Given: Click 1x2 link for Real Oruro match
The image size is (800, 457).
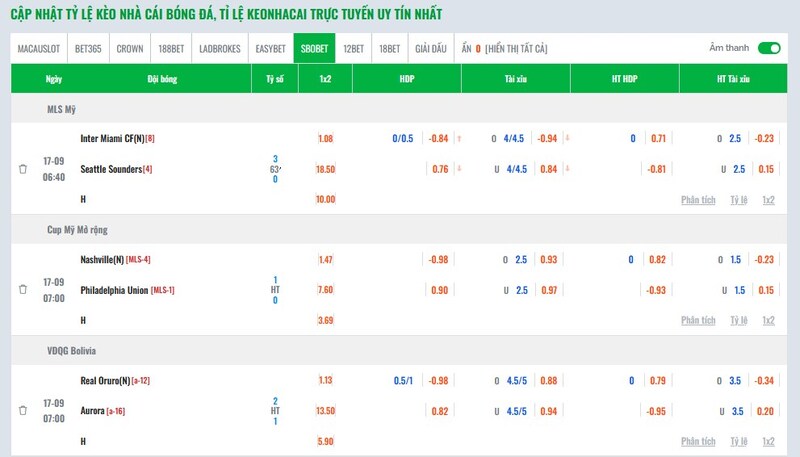Looking at the screenshot, I should tap(768, 441).
